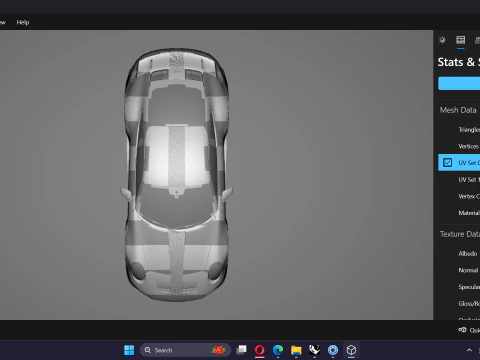Select the Stats & Shading panel icon
Viewport: 480px width, 360px height.
point(461,40)
